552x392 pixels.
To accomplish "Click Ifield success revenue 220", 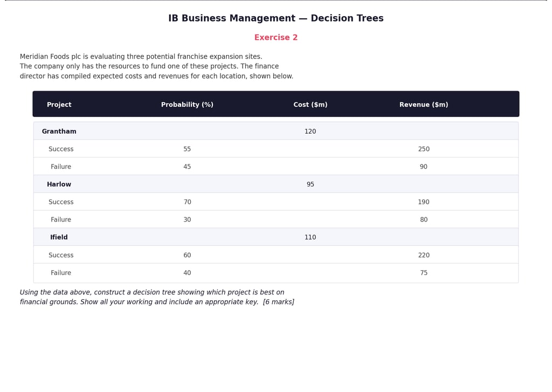I will [424, 255].
